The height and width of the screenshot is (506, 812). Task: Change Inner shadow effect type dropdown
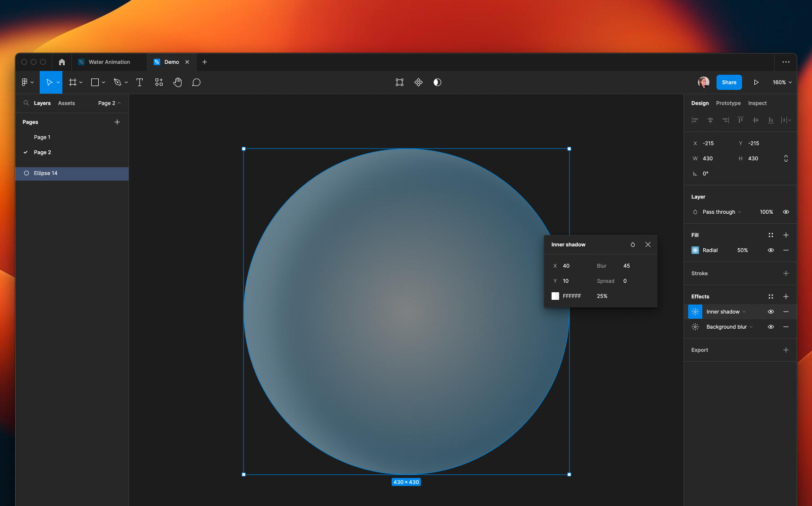click(x=726, y=312)
